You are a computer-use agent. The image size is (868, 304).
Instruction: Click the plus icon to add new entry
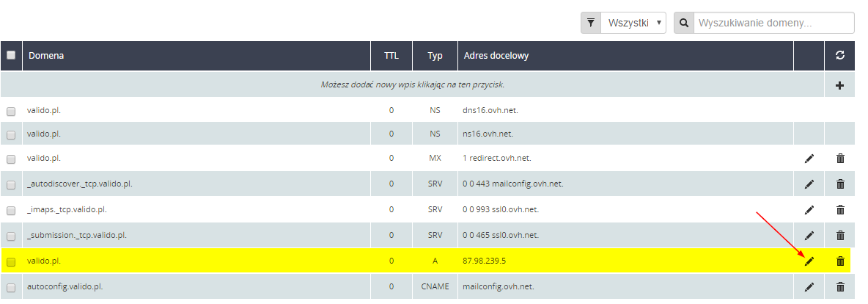pyautogui.click(x=840, y=85)
